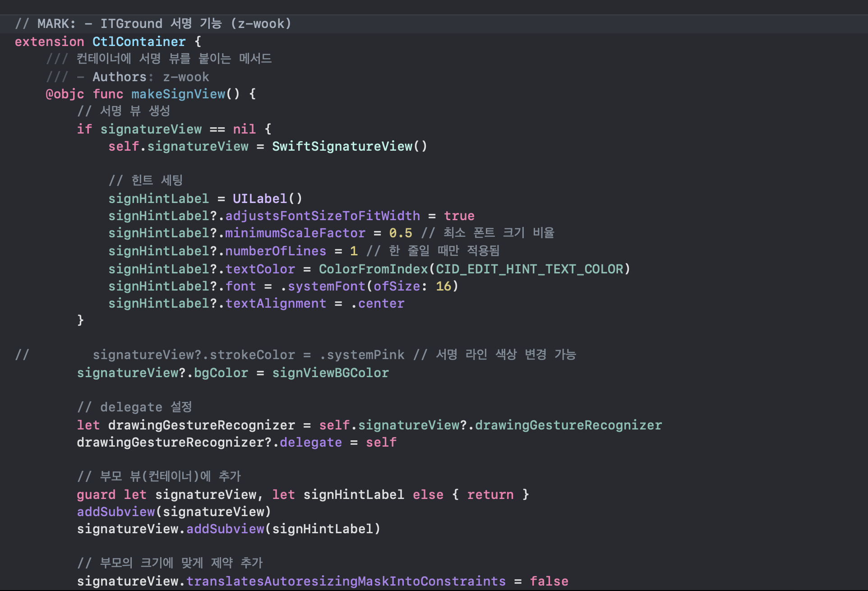Click the .center alignment value
The image size is (868, 591).
(378, 303)
